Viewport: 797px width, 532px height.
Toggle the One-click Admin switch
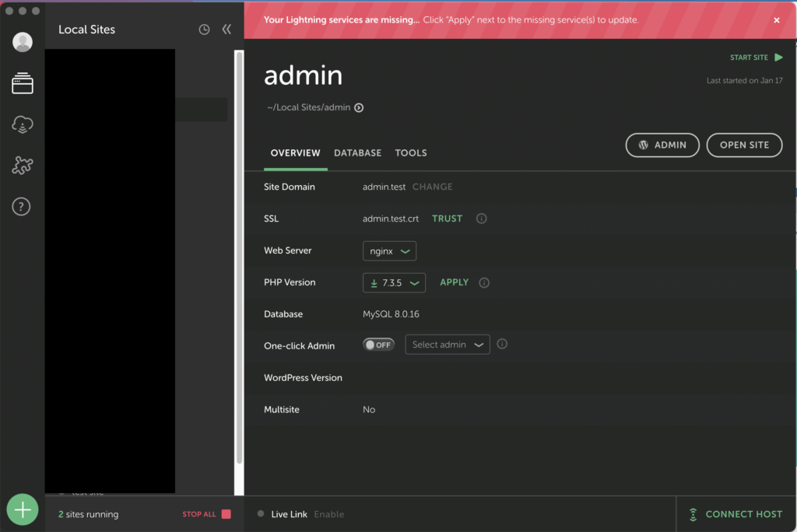click(x=379, y=345)
